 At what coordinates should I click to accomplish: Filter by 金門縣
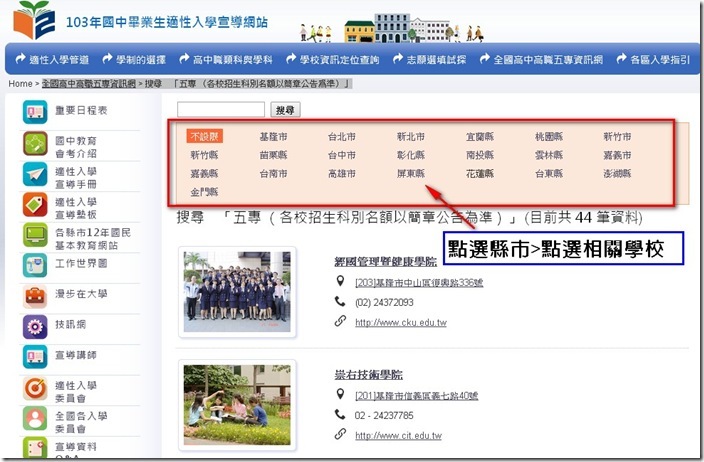point(204,192)
